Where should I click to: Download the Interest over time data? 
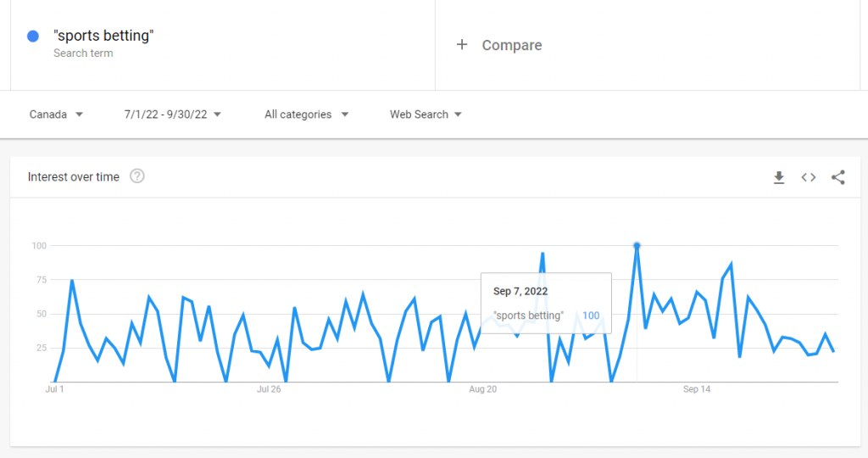coord(779,177)
